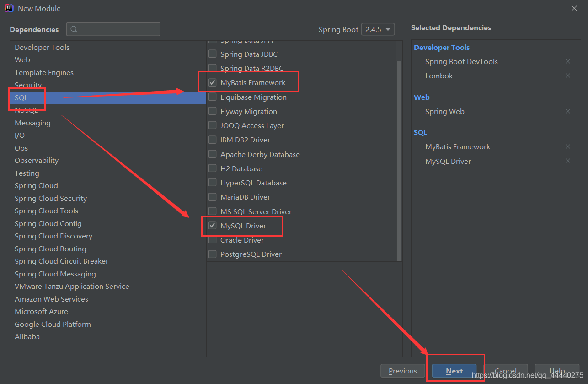
Task: Select Messaging category
Action: [108, 123]
